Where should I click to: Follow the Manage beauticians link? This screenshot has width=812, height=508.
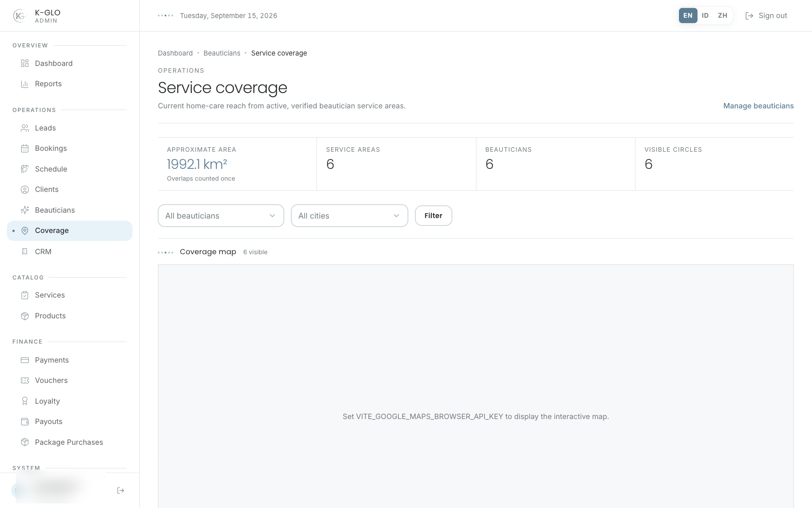pos(758,106)
